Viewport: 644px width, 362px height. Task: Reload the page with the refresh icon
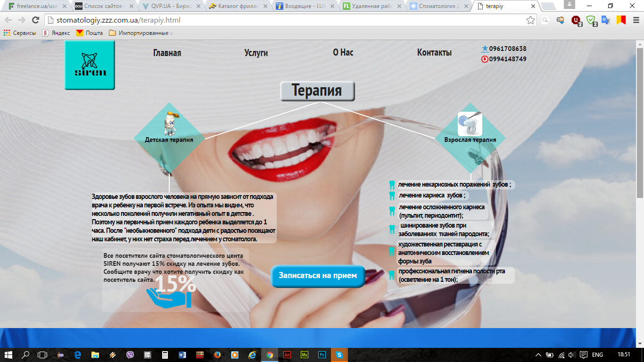pyautogui.click(x=35, y=20)
